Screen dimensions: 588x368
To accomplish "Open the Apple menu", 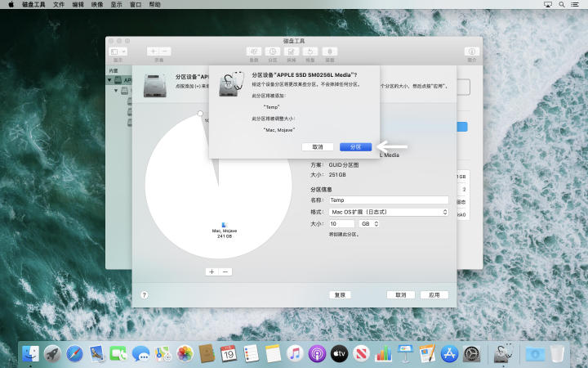I will 11,5.
